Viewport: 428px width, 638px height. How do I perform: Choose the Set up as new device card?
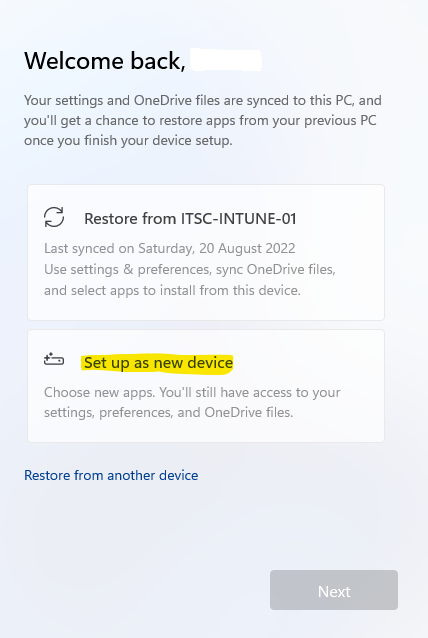point(206,386)
